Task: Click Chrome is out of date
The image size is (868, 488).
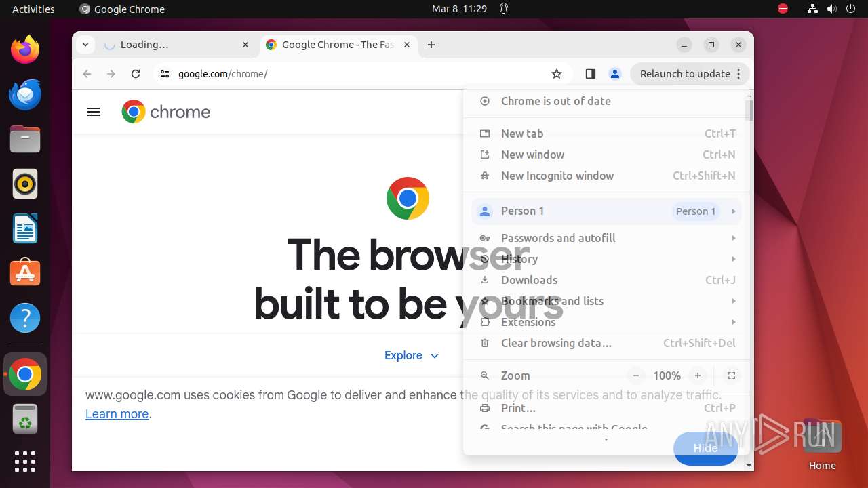Action: (606, 101)
